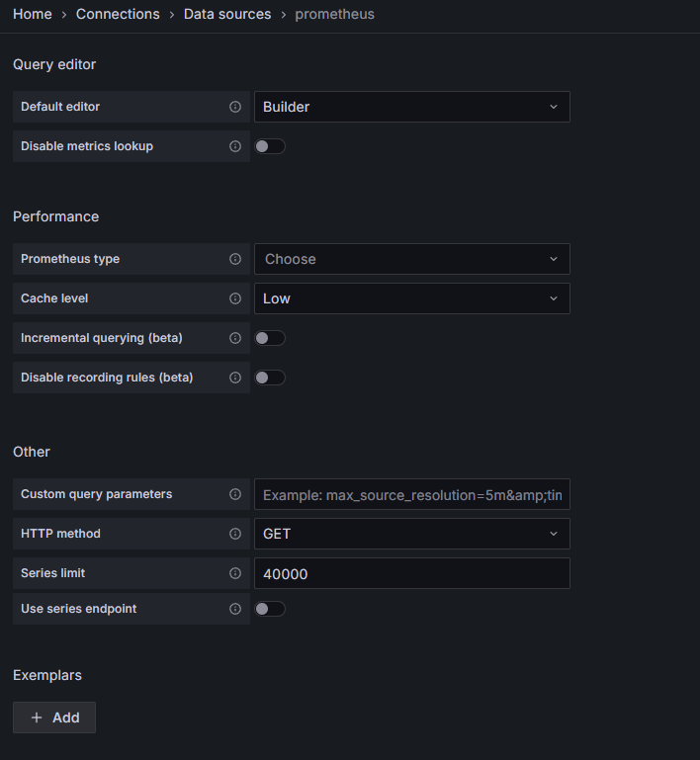Image resolution: width=700 pixels, height=760 pixels.
Task: Click info icon next to Cache level
Action: click(235, 298)
